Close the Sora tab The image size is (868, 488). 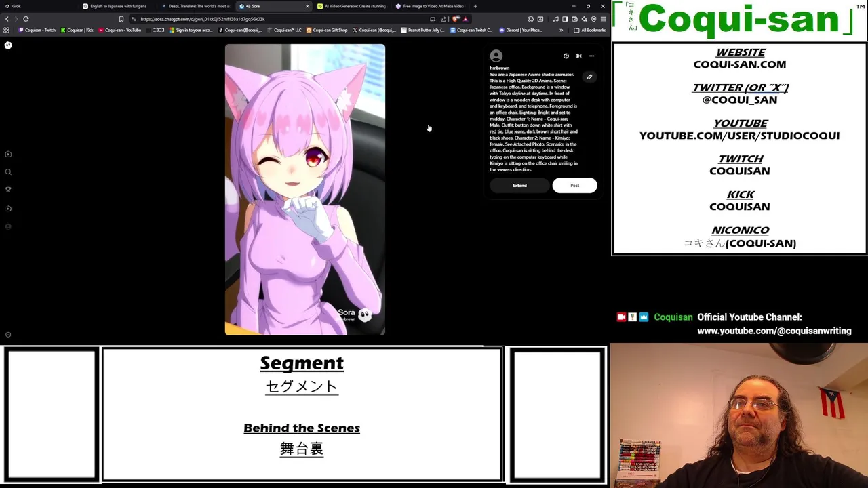click(x=307, y=6)
